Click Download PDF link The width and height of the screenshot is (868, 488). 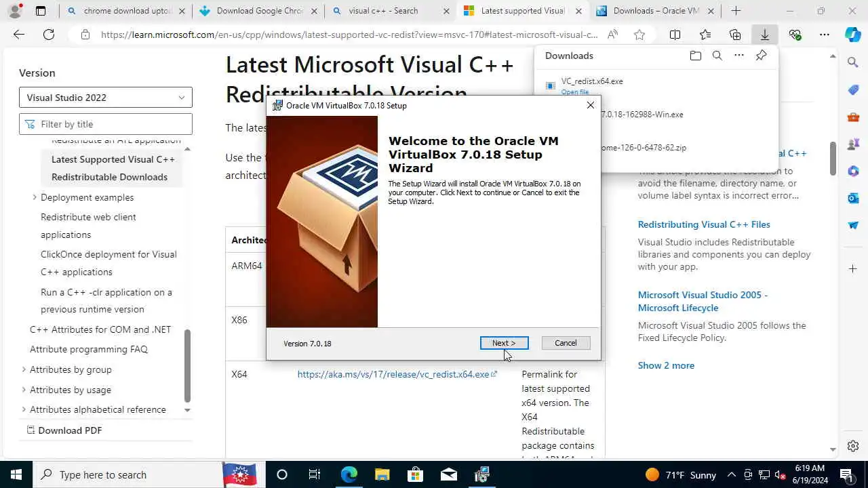click(64, 430)
